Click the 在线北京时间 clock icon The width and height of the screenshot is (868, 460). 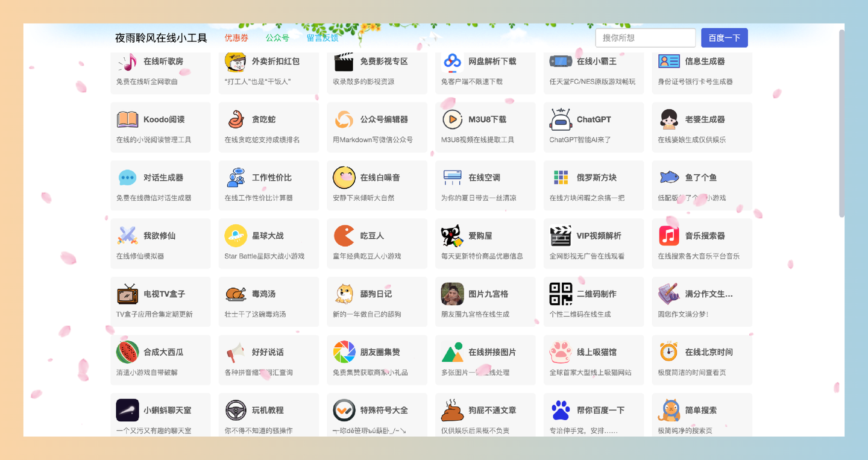point(668,352)
